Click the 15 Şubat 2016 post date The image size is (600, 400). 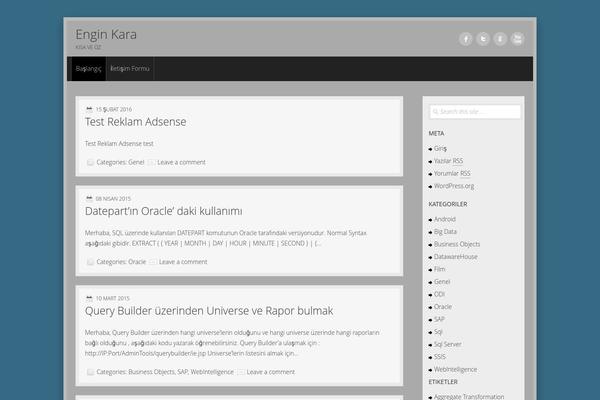(x=114, y=109)
